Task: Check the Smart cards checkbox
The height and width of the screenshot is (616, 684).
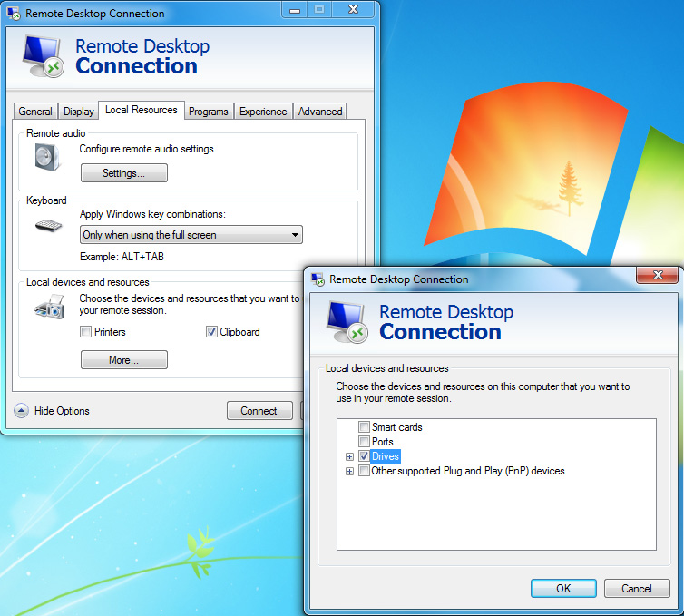Action: click(x=364, y=426)
